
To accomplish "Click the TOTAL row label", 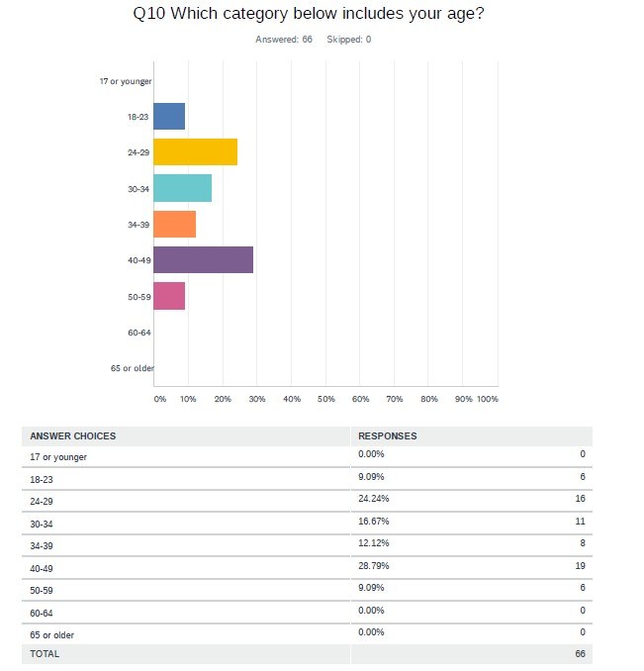I will pos(45,654).
